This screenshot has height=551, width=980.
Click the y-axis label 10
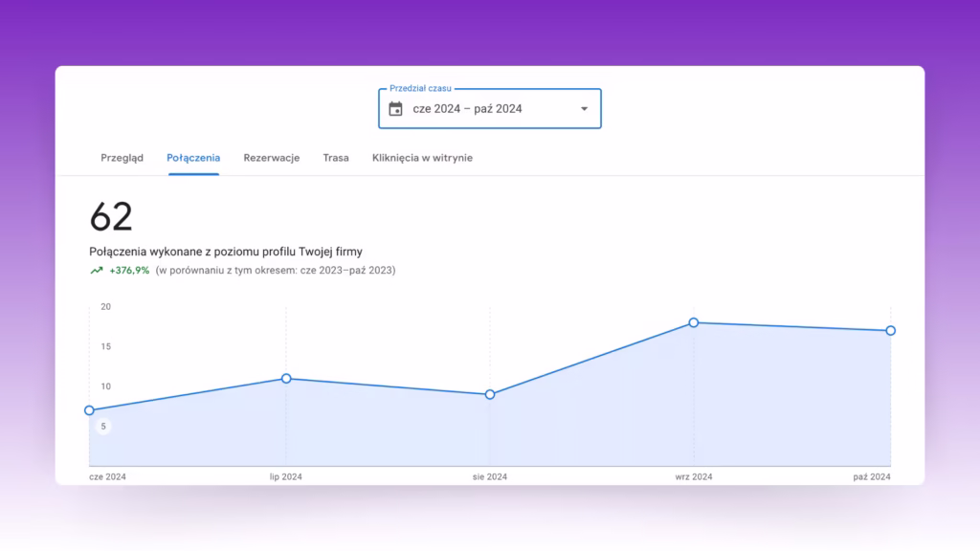click(x=105, y=386)
